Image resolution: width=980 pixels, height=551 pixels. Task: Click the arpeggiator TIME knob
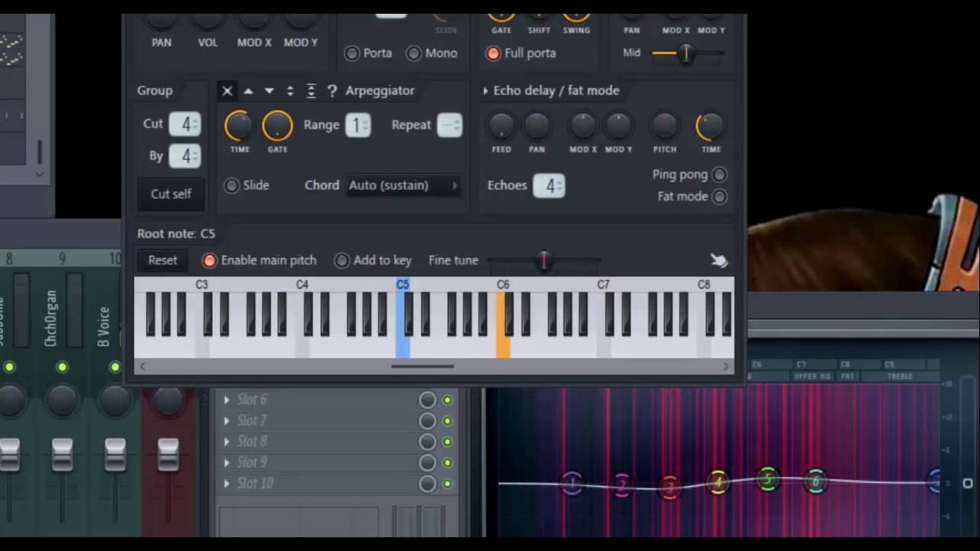[x=240, y=126]
